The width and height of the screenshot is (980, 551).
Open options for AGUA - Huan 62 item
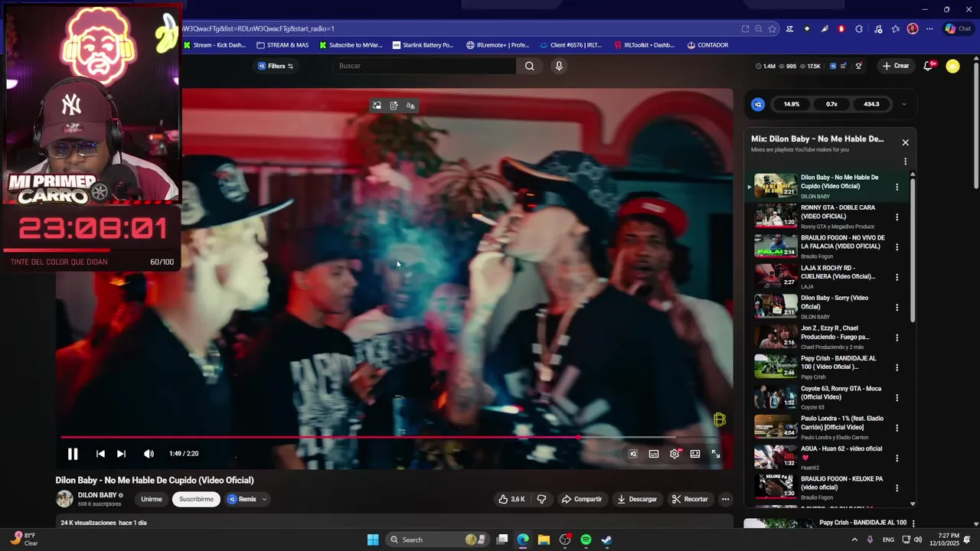click(x=897, y=458)
